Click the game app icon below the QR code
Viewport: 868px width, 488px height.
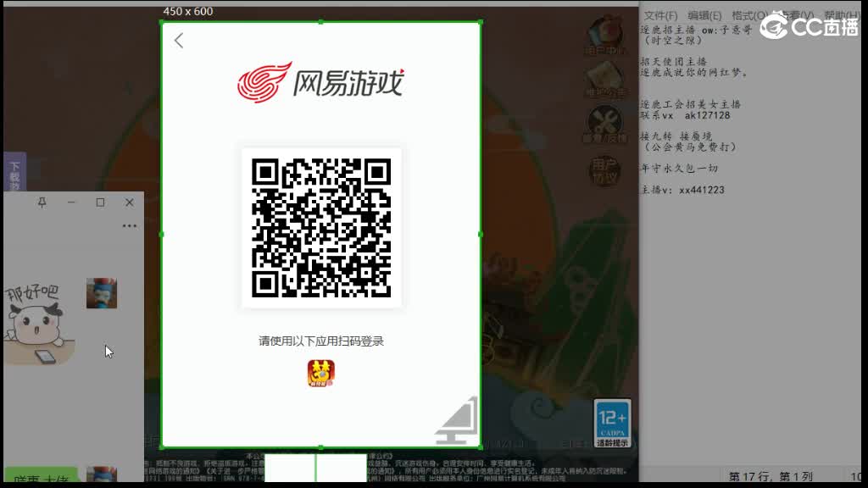click(x=320, y=373)
